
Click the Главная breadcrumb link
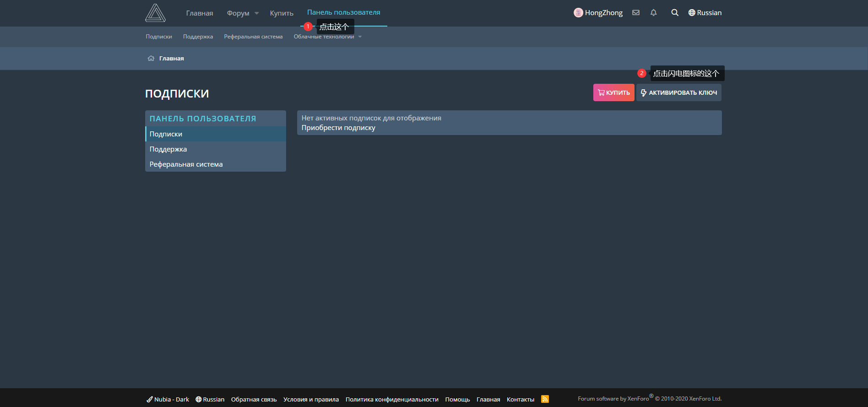pyautogui.click(x=172, y=59)
